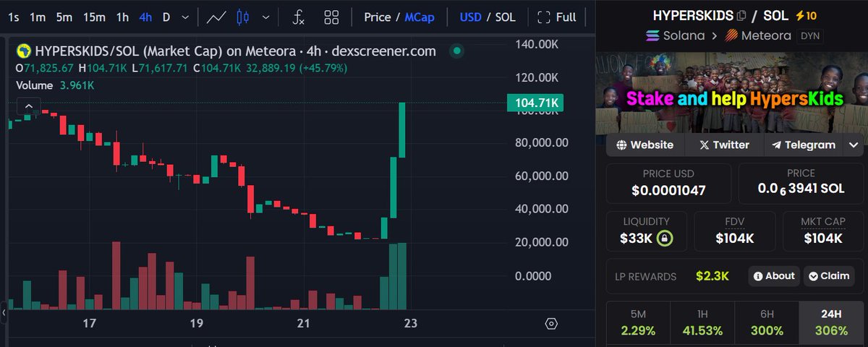Select the 5M performance tab
This screenshot has width=868, height=347.
click(x=638, y=322)
